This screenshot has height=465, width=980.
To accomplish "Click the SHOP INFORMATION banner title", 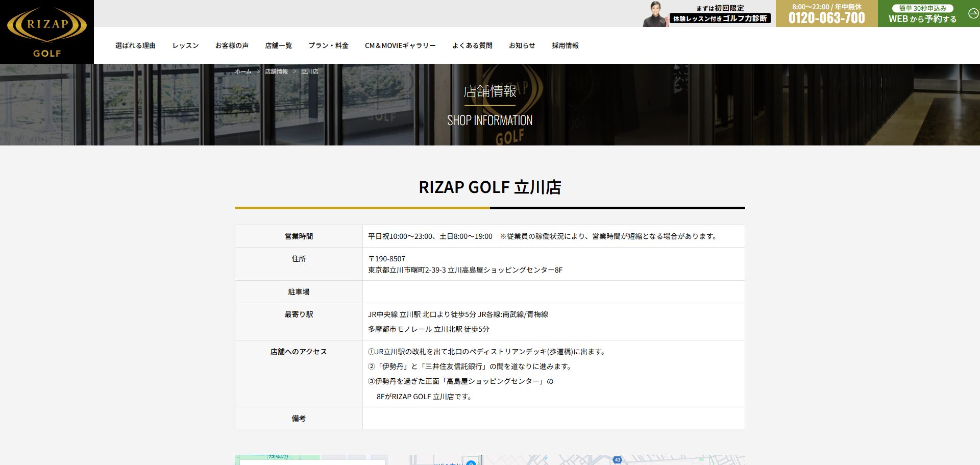I will [x=490, y=120].
